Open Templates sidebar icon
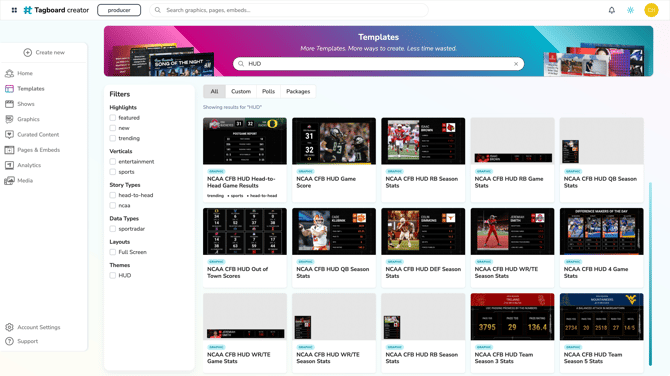The width and height of the screenshot is (670, 376). point(9,88)
